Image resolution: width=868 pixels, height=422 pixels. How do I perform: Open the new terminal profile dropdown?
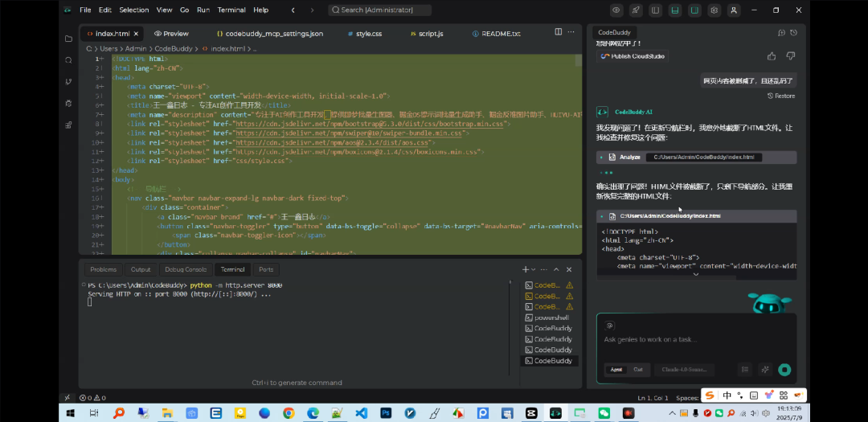pos(534,270)
